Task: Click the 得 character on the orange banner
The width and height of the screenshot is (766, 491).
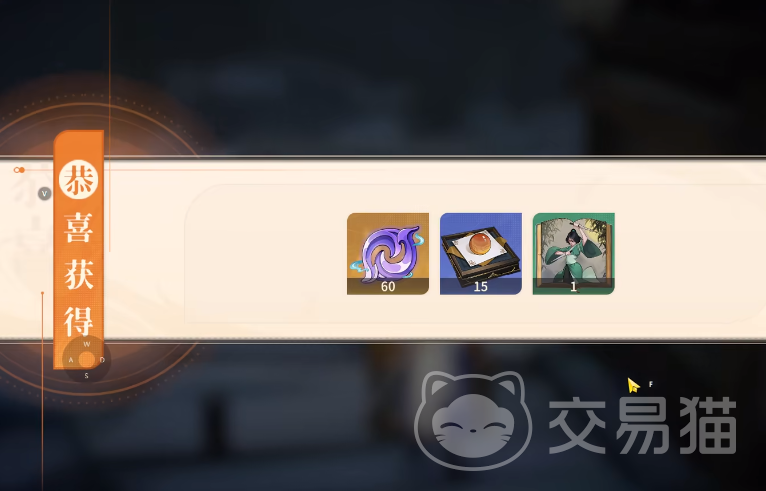Action: 79,321
